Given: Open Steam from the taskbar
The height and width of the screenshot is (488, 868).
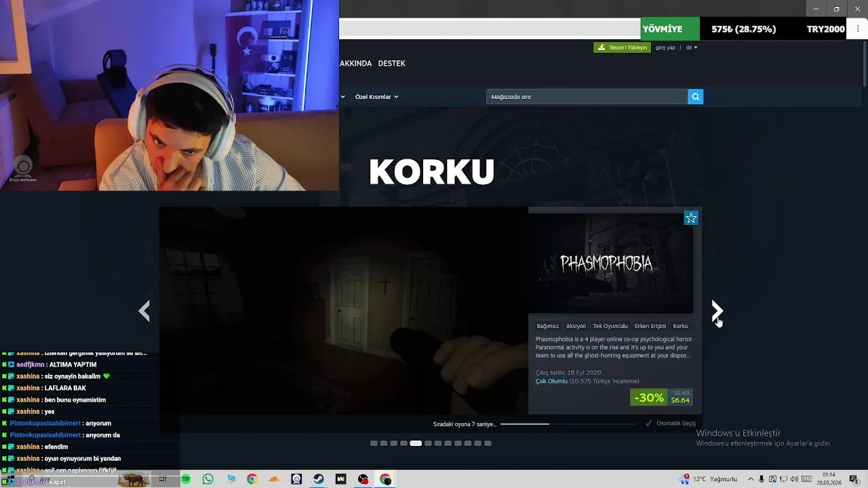Looking at the screenshot, I should [x=318, y=479].
